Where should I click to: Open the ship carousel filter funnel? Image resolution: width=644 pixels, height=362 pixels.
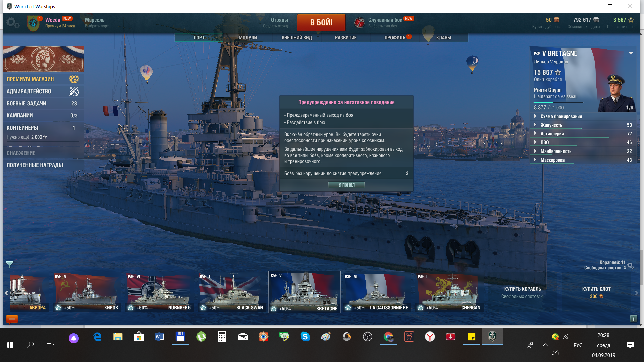click(x=10, y=264)
